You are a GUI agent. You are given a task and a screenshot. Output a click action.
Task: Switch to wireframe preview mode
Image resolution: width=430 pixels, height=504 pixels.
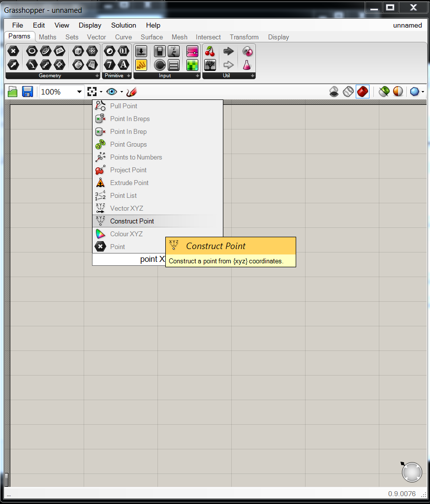[x=348, y=92]
